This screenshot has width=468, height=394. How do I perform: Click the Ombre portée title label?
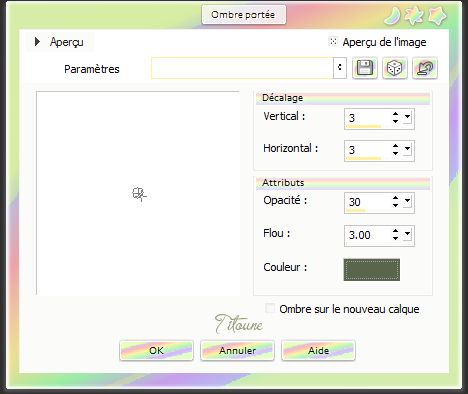coord(243,15)
